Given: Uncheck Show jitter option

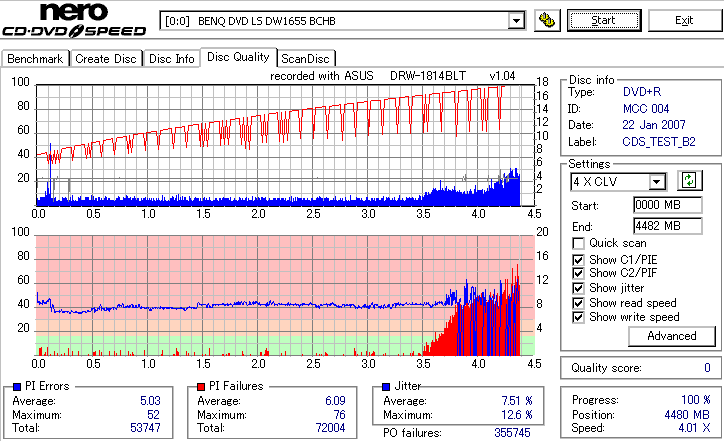Looking at the screenshot, I should [x=578, y=288].
